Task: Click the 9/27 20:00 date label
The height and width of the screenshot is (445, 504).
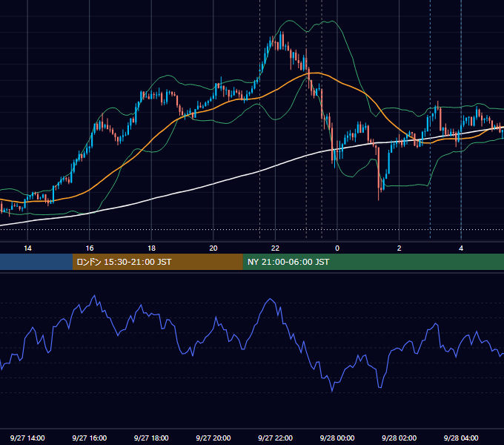Action: (x=213, y=438)
